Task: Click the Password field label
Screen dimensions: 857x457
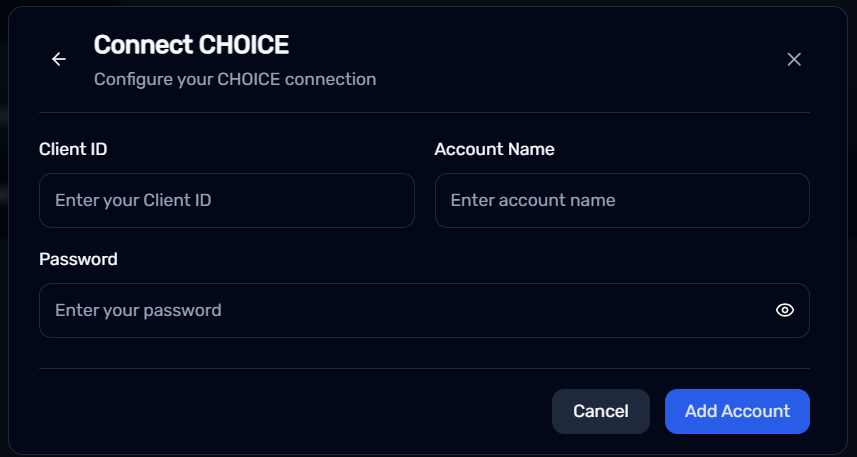Action: [78, 259]
